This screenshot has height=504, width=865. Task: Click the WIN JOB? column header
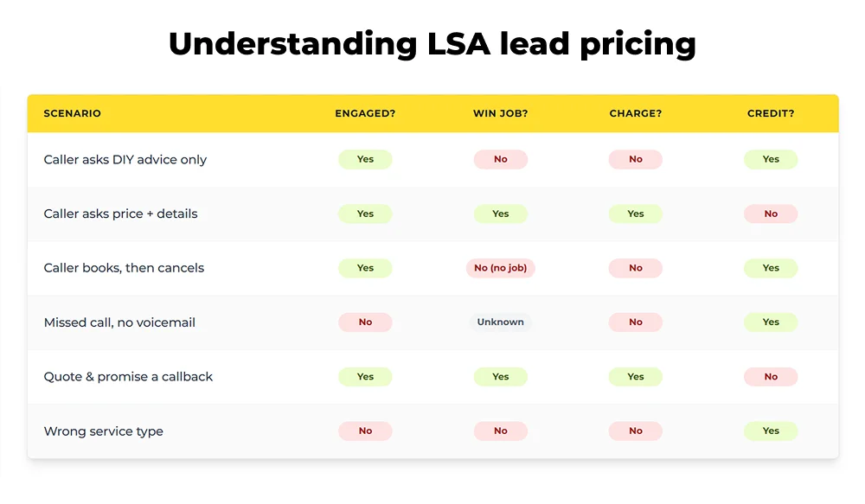tap(500, 113)
